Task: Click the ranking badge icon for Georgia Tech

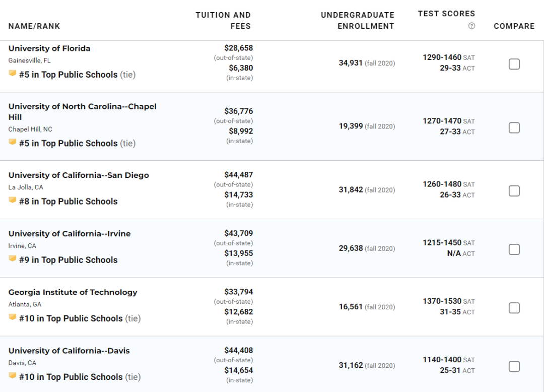Action: pyautogui.click(x=13, y=317)
